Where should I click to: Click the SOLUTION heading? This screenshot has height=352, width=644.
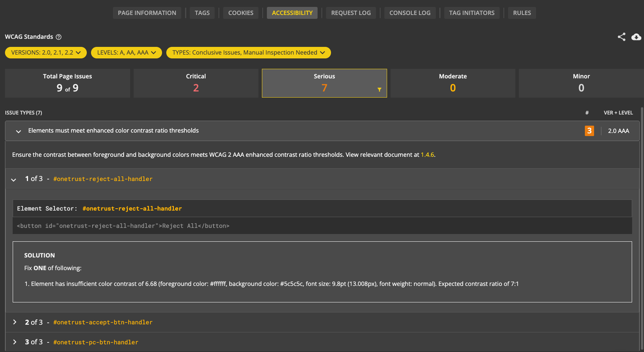[40, 256]
